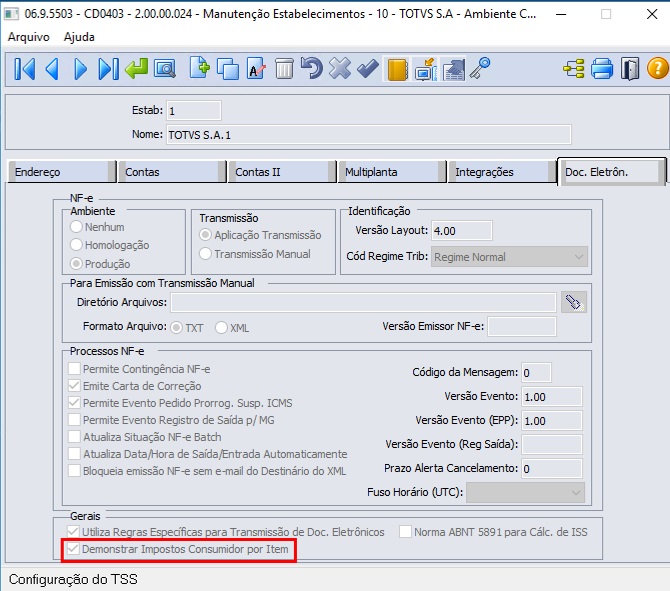This screenshot has width=670, height=591.
Task: Open the Ajuda menu
Action: pos(79,37)
